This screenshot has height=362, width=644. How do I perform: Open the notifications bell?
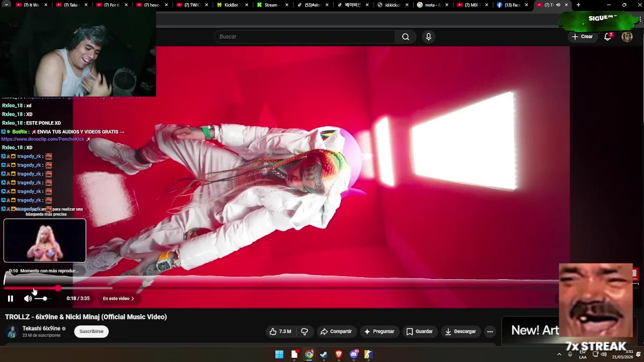point(608,37)
